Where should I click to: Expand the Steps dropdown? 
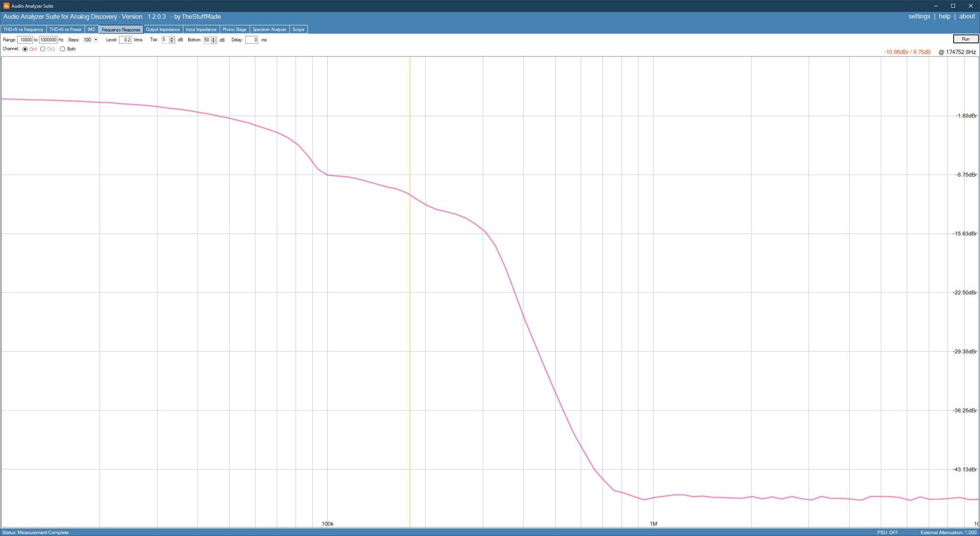pyautogui.click(x=96, y=40)
